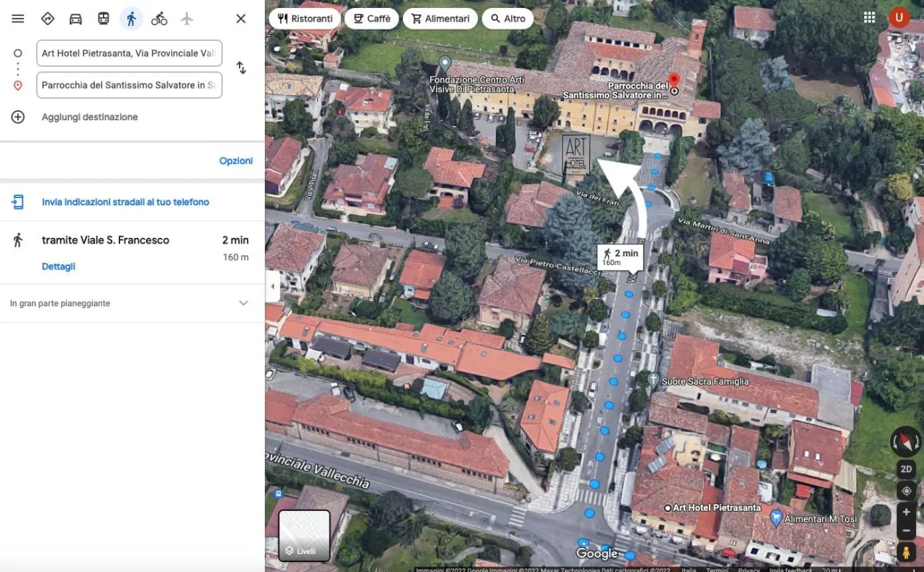Collapse the side panel arrow
The height and width of the screenshot is (572, 924).
271,287
